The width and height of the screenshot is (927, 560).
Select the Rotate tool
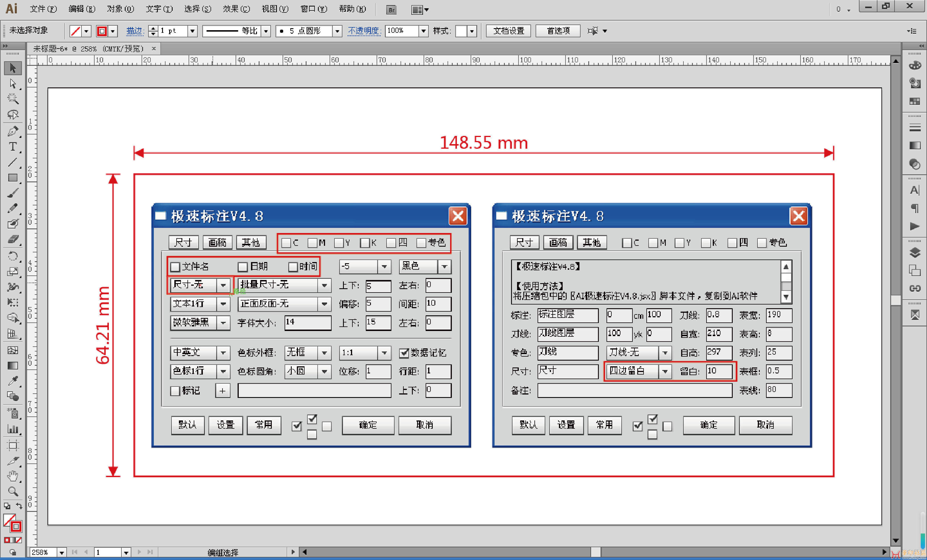13,256
